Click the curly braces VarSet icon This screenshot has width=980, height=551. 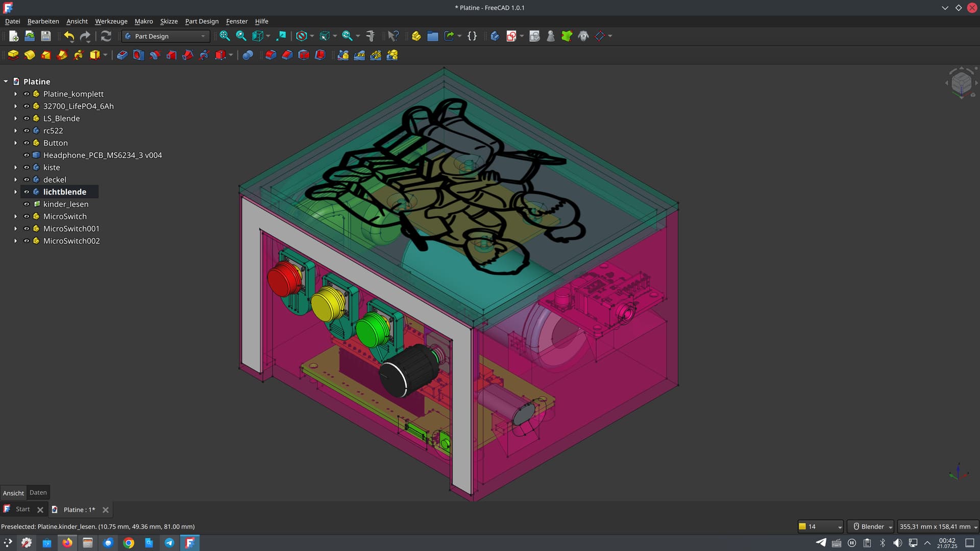click(x=472, y=36)
